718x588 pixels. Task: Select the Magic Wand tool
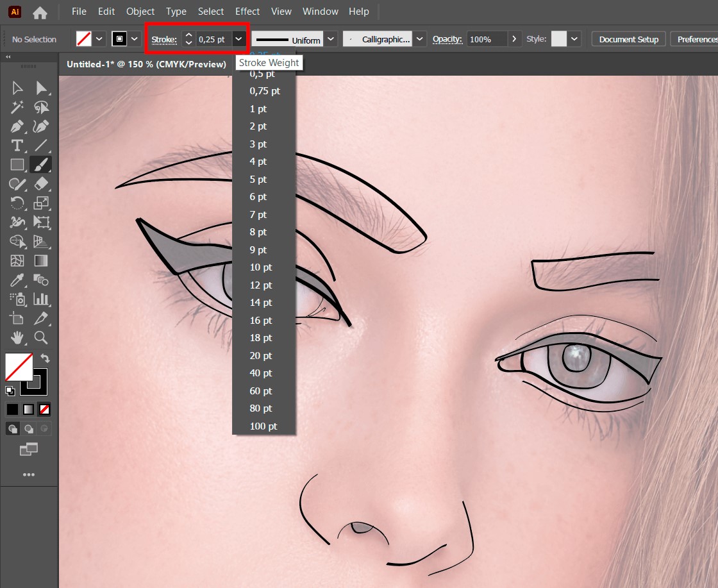click(17, 107)
